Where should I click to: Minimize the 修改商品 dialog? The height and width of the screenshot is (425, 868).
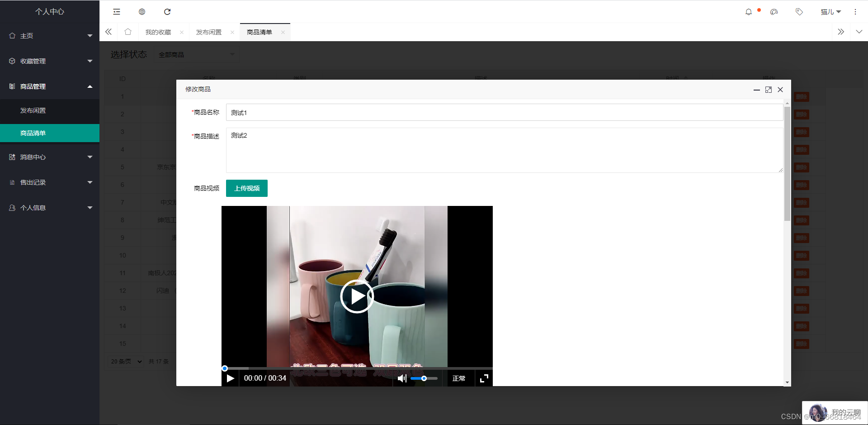point(756,90)
